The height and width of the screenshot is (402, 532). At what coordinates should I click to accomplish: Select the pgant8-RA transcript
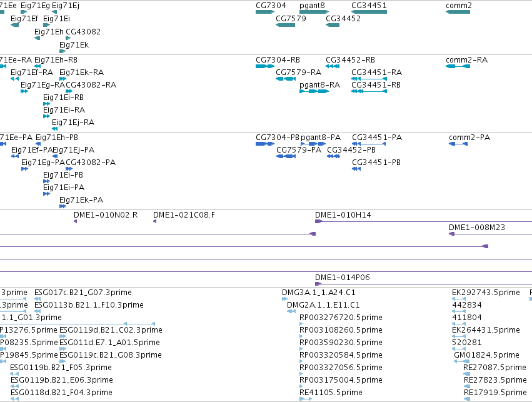click(x=314, y=91)
